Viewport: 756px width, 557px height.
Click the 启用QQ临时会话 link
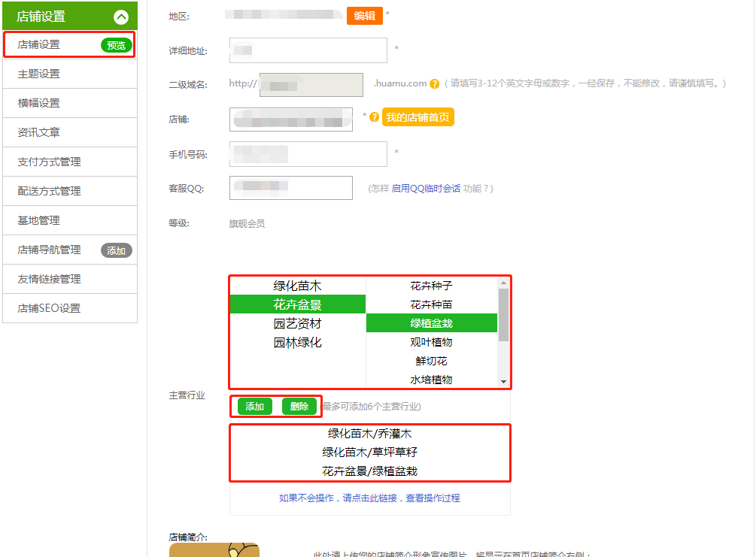click(x=426, y=189)
